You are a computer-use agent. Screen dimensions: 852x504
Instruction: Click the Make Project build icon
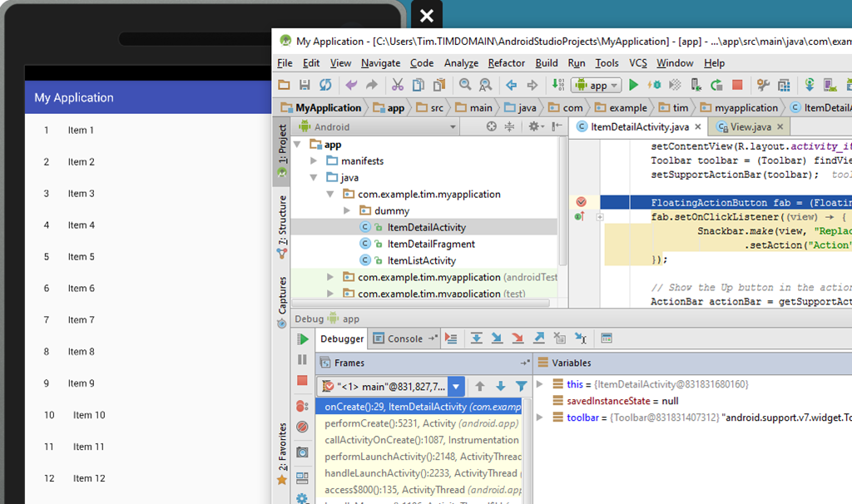[558, 85]
